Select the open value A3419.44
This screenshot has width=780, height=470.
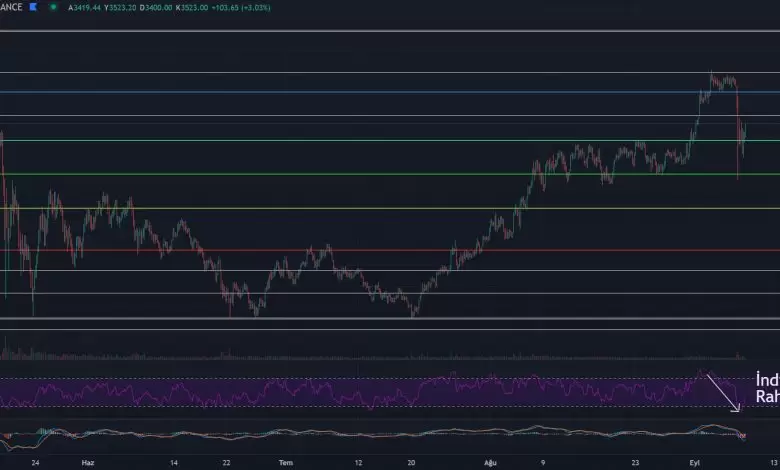85,8
